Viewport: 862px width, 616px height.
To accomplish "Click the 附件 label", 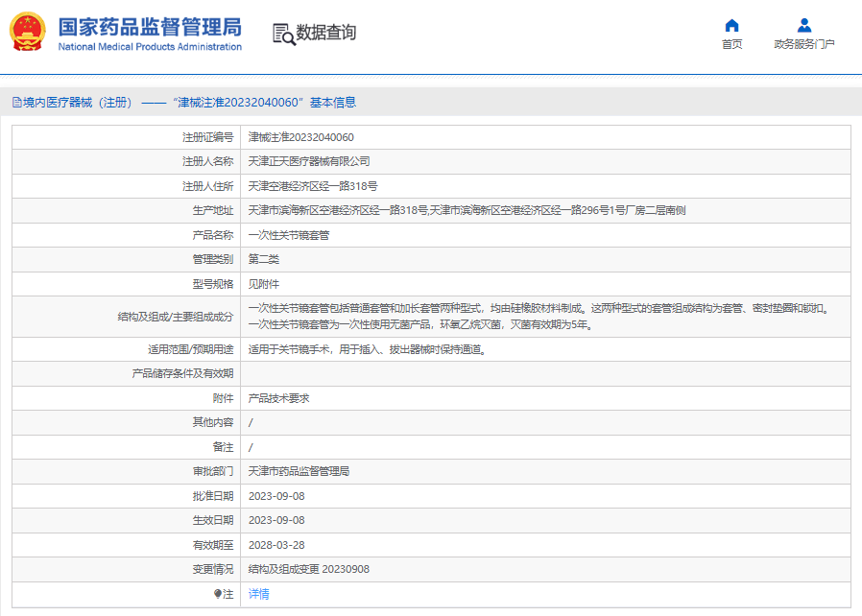I will coord(224,398).
